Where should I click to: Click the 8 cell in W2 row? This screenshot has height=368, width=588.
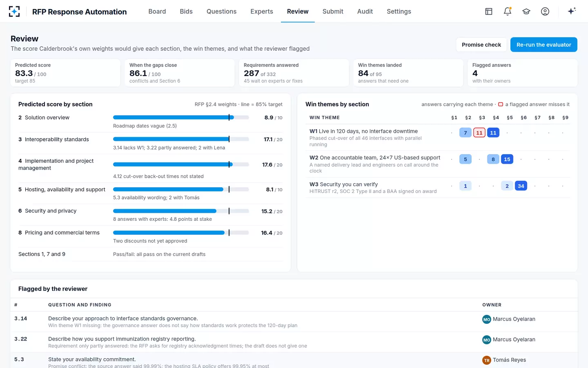493,159
